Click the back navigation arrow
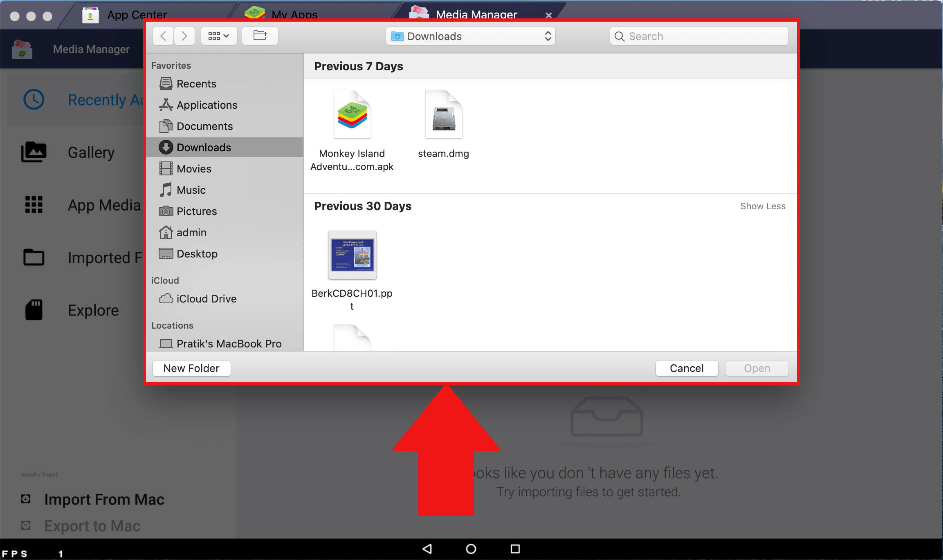 (x=163, y=36)
